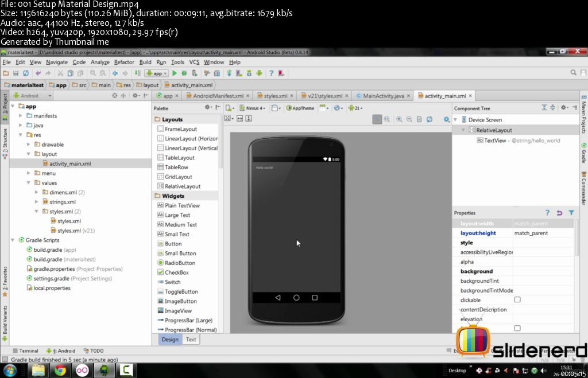588x378 pixels.
Task: Click the Cut scissors icon
Action: [x=60, y=73]
